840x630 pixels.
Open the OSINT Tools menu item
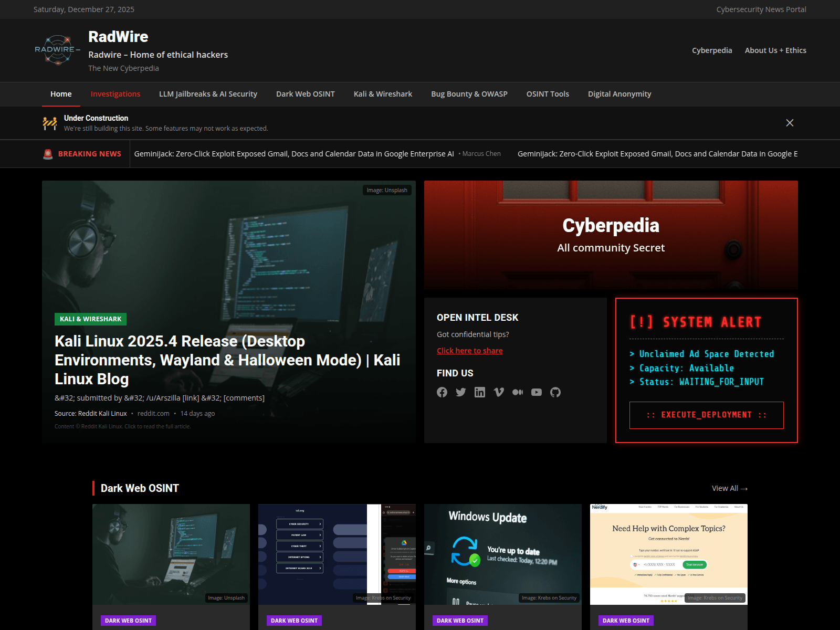click(x=548, y=94)
